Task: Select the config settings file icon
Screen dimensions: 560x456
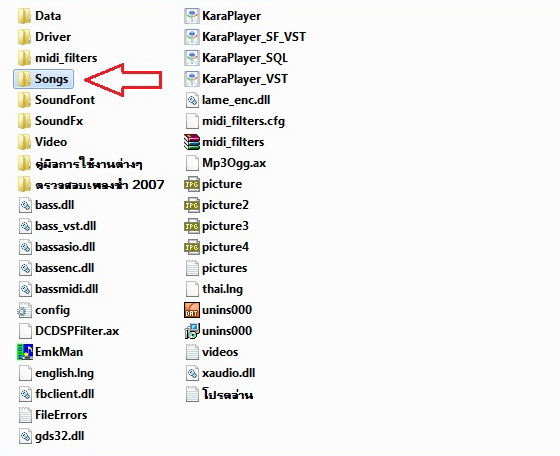Action: [25, 310]
